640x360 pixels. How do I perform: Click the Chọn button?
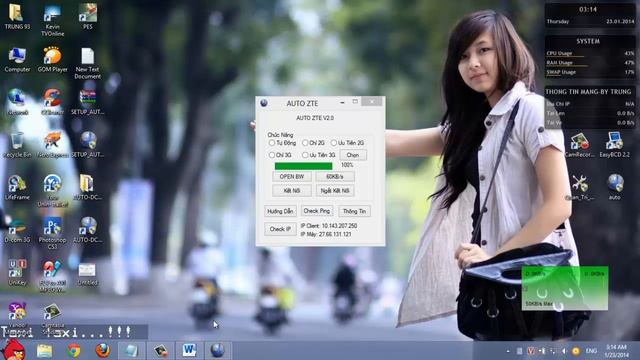[353, 155]
